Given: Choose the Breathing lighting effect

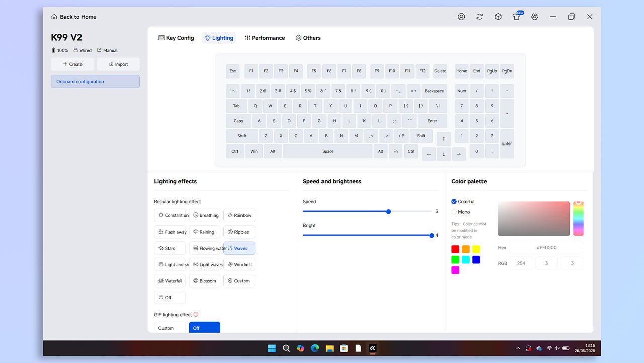Looking at the screenshot, I should pos(205,215).
